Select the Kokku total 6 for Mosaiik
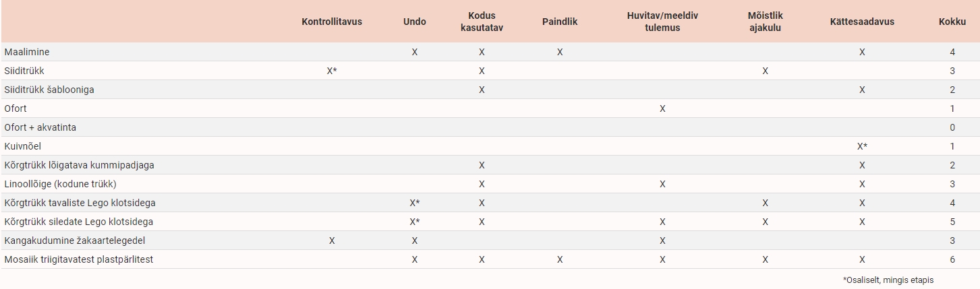 [x=952, y=259]
